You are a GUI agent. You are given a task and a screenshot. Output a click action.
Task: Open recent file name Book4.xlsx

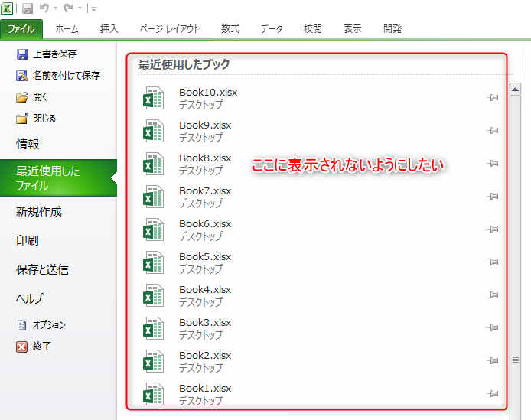point(205,289)
